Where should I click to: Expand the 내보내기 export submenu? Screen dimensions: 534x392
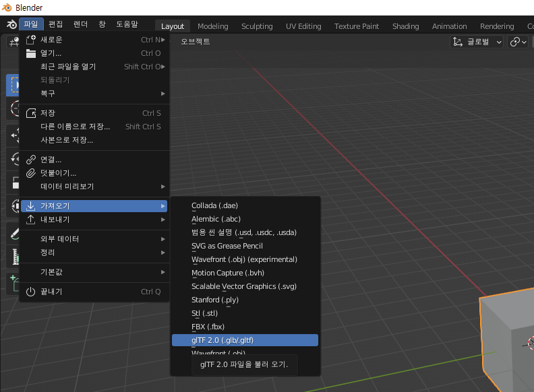point(94,220)
